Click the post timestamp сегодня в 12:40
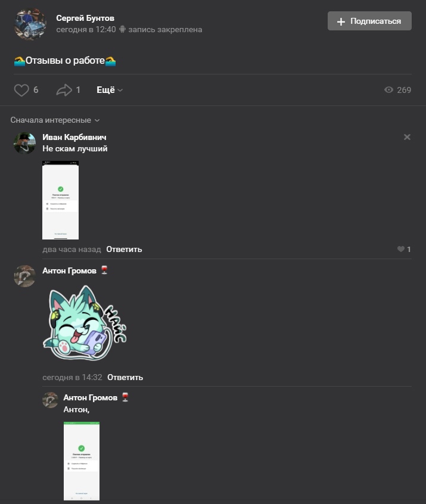The image size is (426, 504). (x=86, y=30)
